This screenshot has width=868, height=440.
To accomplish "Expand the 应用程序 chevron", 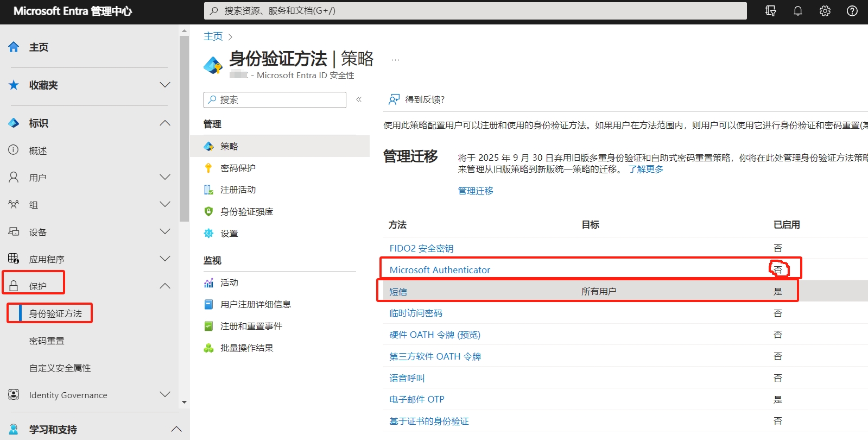I will [x=165, y=259].
